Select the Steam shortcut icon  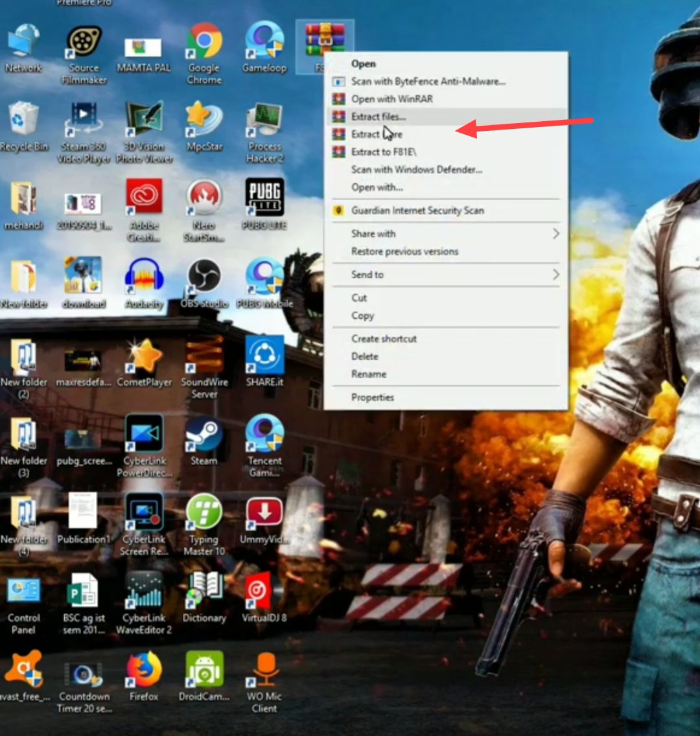point(204,441)
